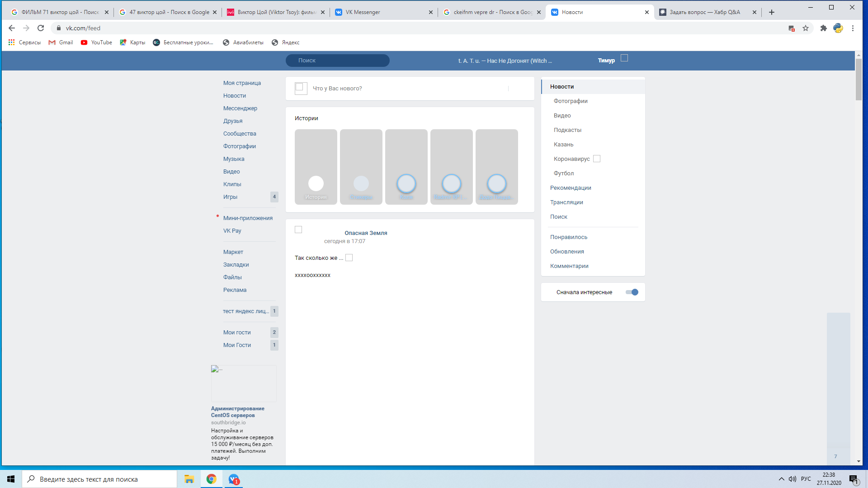Switch to the Виктор Цой (Viktor Tsoy) tab
The image size is (868, 488).
276,12
